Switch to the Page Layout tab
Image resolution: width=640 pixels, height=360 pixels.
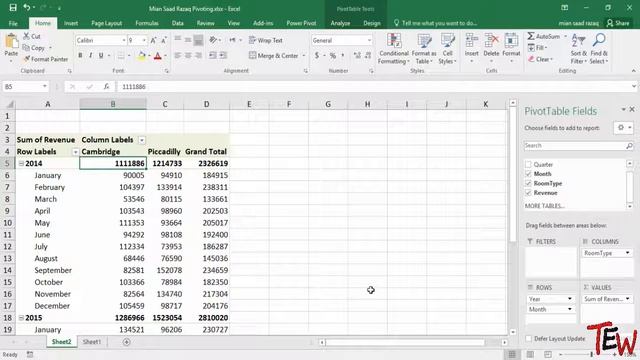click(107, 23)
